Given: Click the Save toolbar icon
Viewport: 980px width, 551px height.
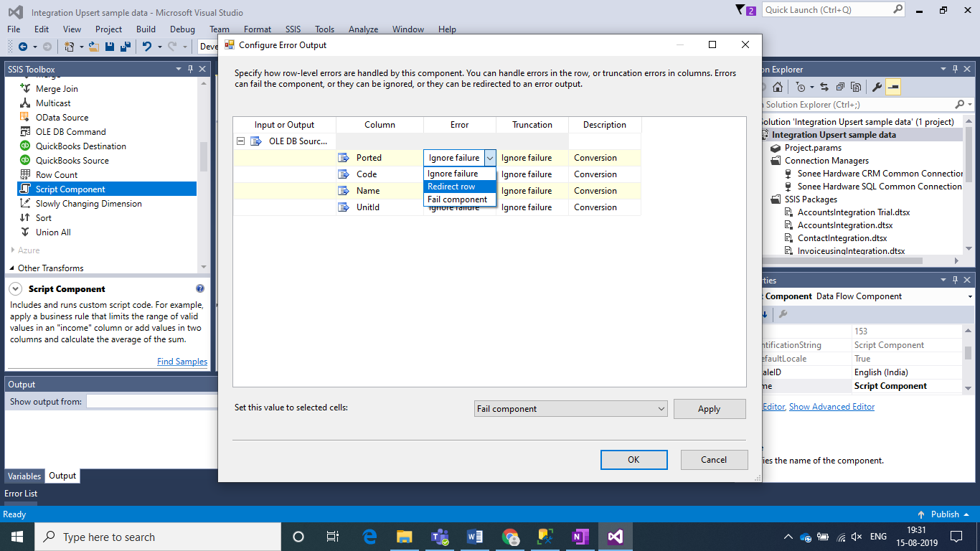Looking at the screenshot, I should (109, 47).
